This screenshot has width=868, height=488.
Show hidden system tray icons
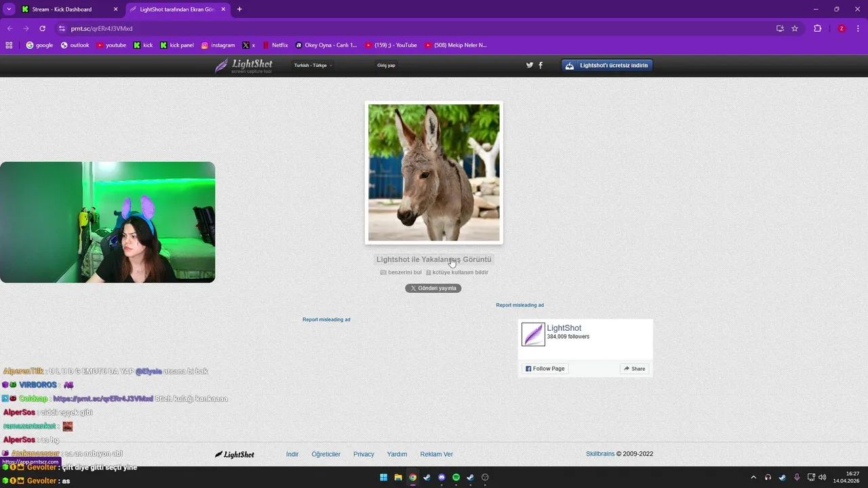pyautogui.click(x=753, y=477)
